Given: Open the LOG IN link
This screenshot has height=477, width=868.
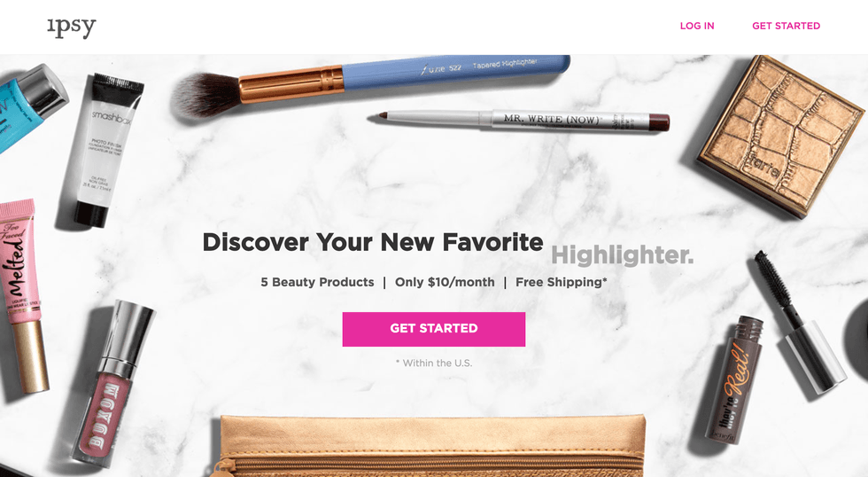Looking at the screenshot, I should (697, 26).
